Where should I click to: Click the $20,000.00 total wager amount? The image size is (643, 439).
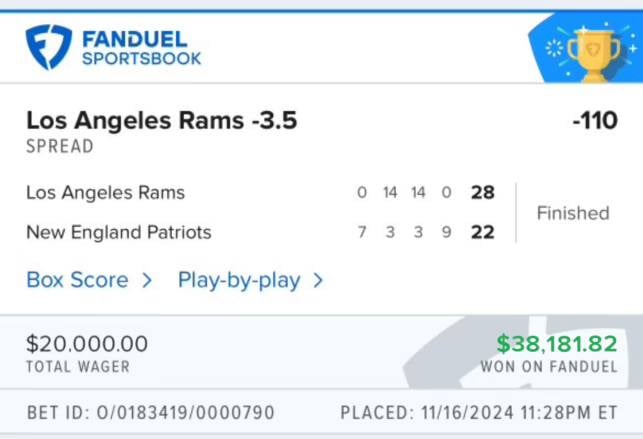pos(87,343)
